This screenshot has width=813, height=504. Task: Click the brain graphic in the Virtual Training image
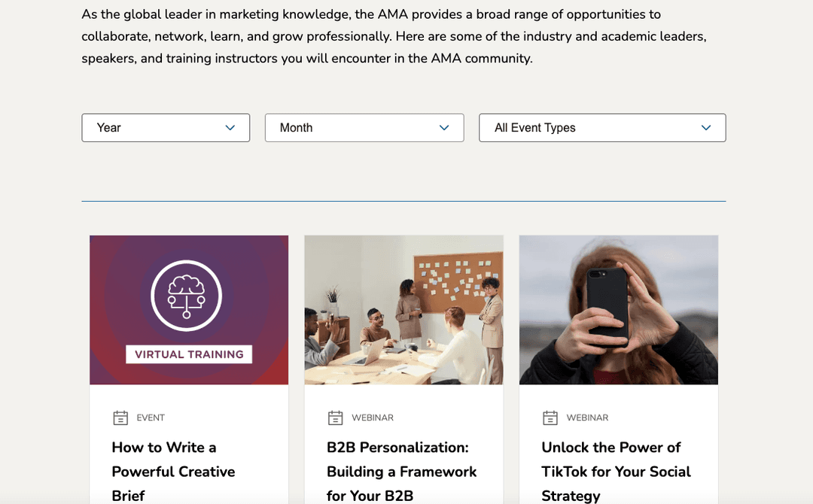188,293
